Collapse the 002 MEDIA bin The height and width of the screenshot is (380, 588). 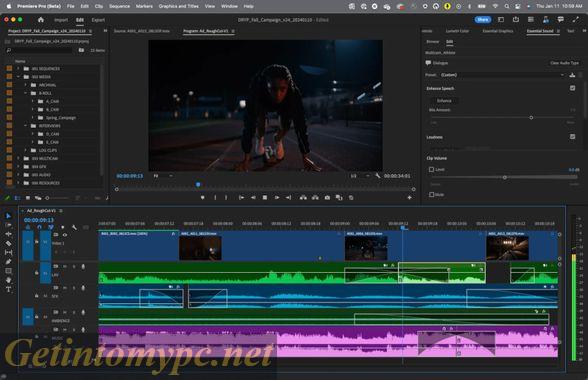tap(18, 77)
